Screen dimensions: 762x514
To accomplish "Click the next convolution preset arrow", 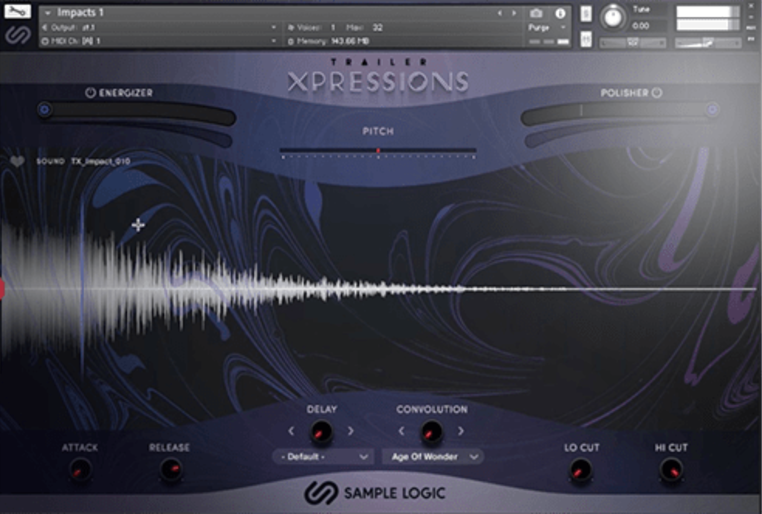I will [461, 431].
